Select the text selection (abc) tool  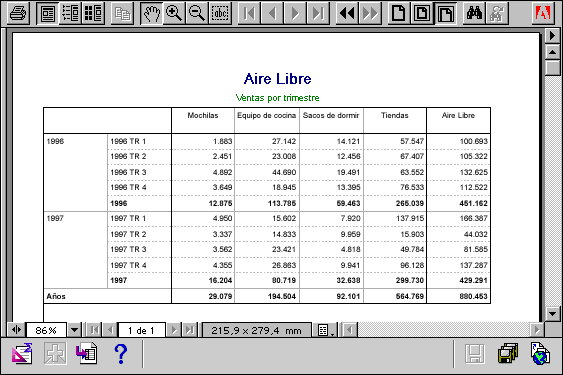[220, 14]
